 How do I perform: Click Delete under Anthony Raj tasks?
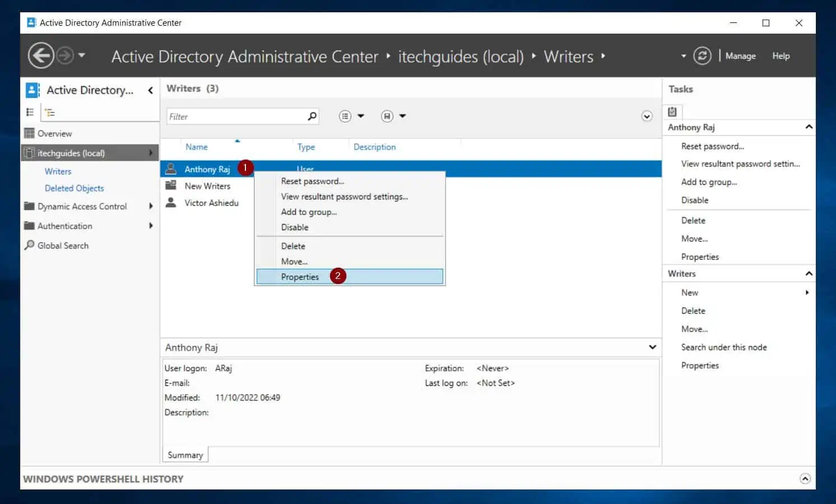coord(693,220)
